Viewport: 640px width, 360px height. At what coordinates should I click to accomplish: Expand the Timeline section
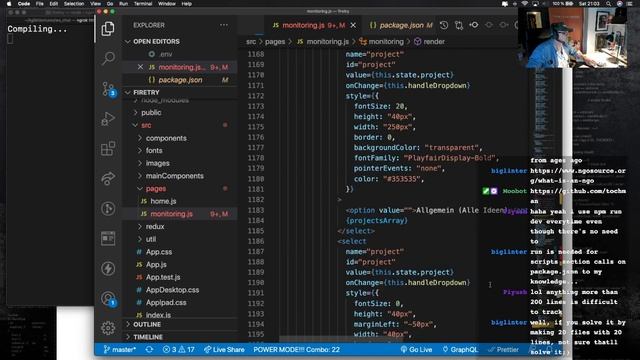tap(180, 337)
